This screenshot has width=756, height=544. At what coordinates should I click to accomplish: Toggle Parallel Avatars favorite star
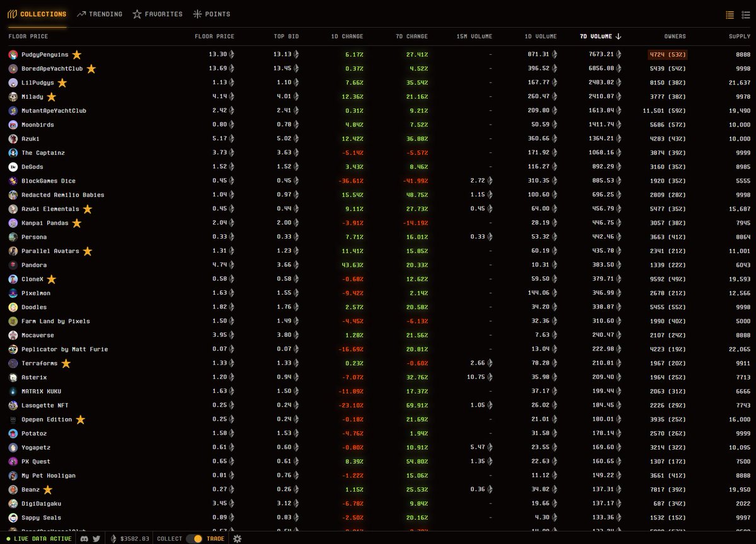[x=88, y=251]
